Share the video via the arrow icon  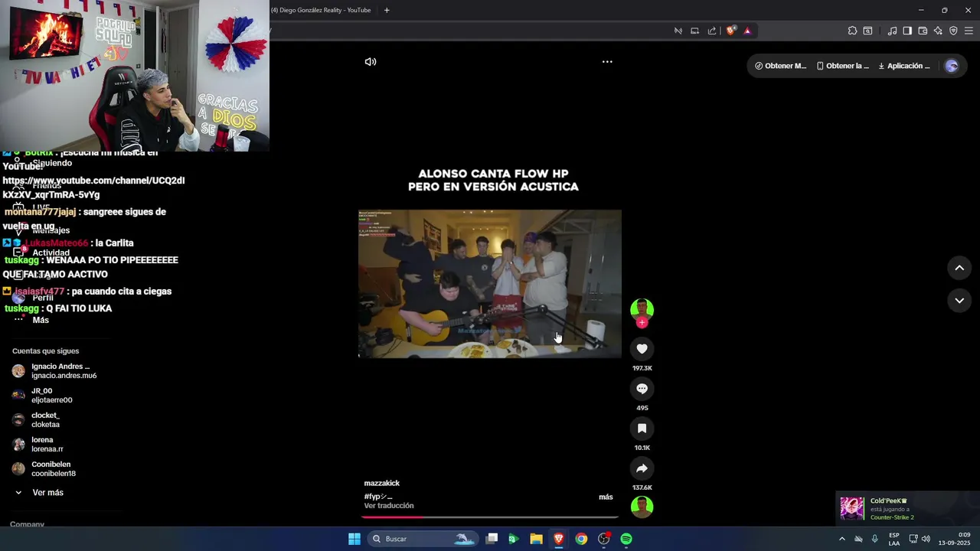point(642,468)
